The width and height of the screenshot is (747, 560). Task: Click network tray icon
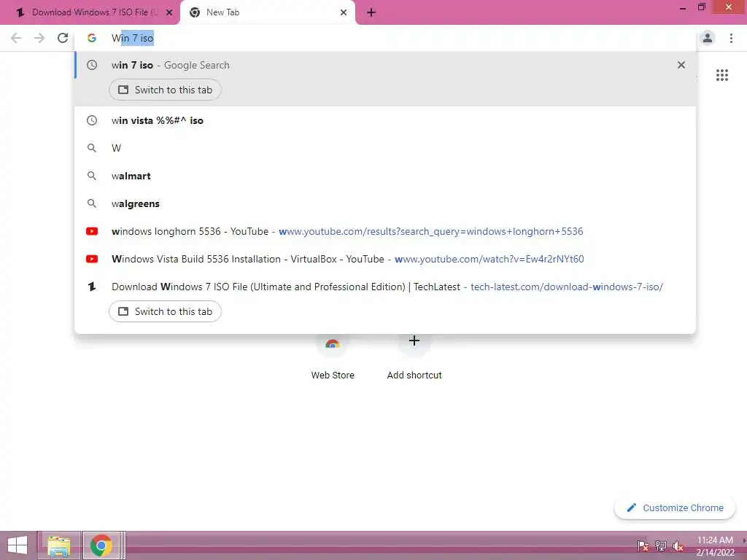[661, 546]
